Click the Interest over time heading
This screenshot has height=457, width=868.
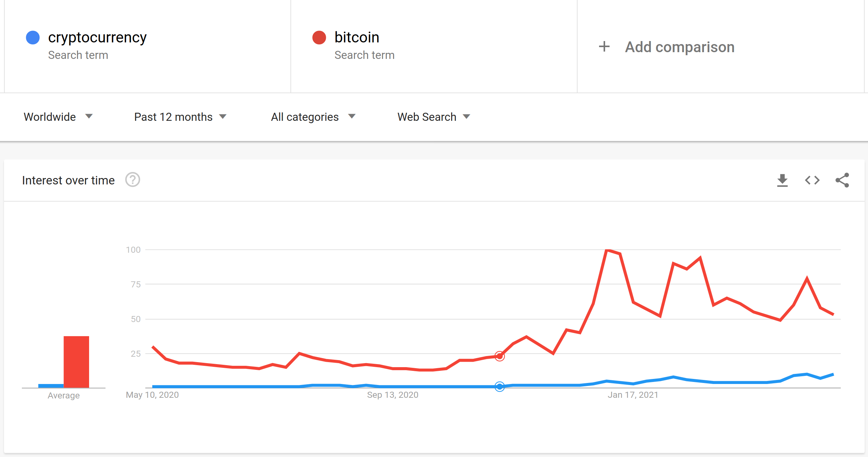tap(68, 180)
